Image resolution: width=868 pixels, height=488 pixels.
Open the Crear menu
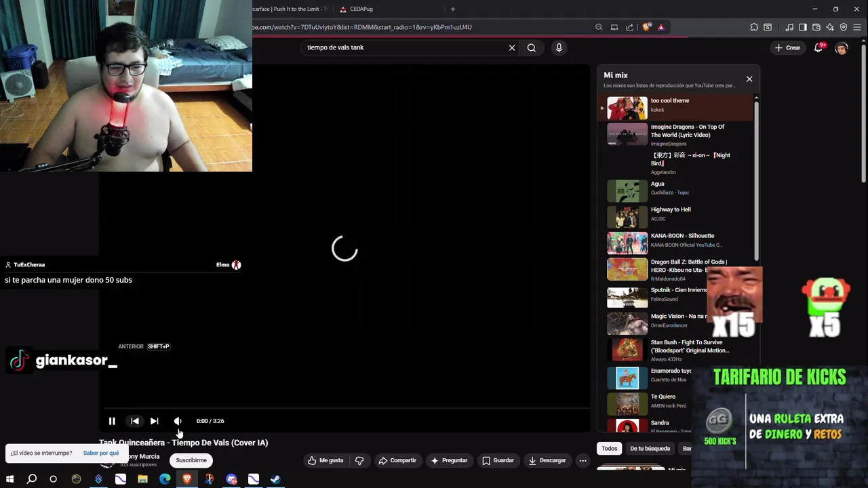click(x=788, y=47)
